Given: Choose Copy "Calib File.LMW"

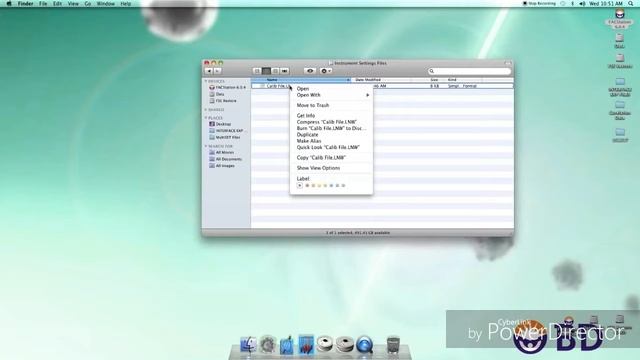Looking at the screenshot, I should (331, 158).
